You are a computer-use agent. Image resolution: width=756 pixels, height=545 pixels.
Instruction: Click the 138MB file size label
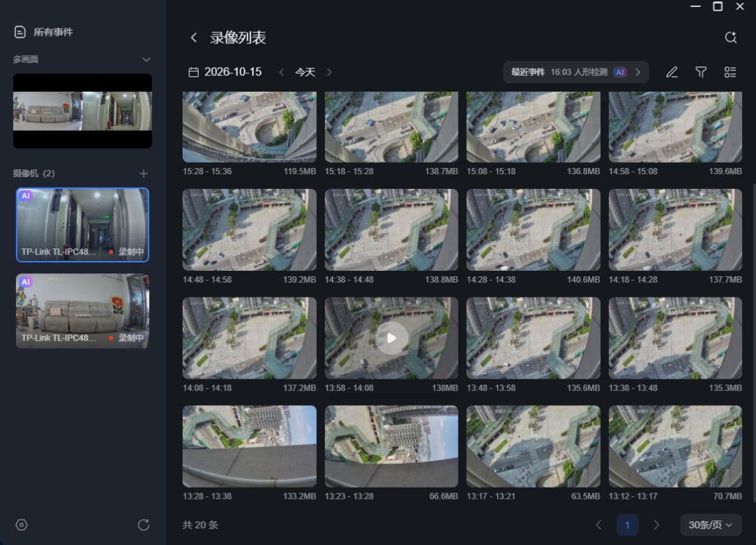click(445, 388)
